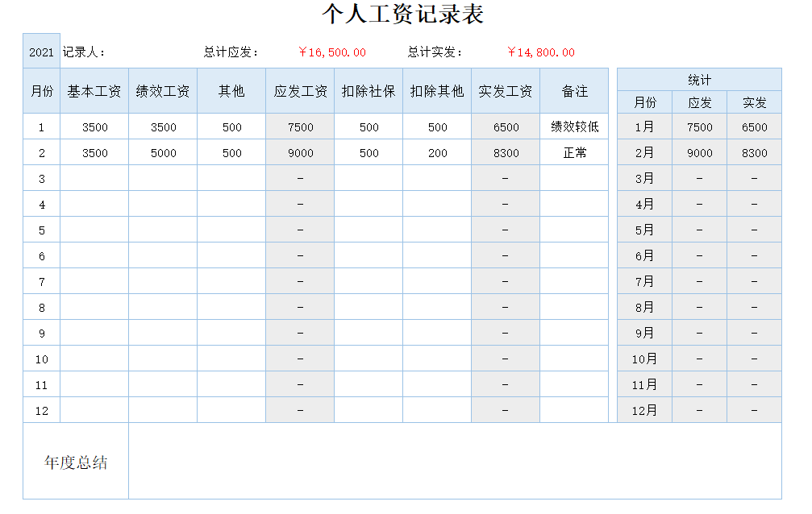Select the 200 deduction cell
Screen dimensions: 812x514
pos(437,153)
